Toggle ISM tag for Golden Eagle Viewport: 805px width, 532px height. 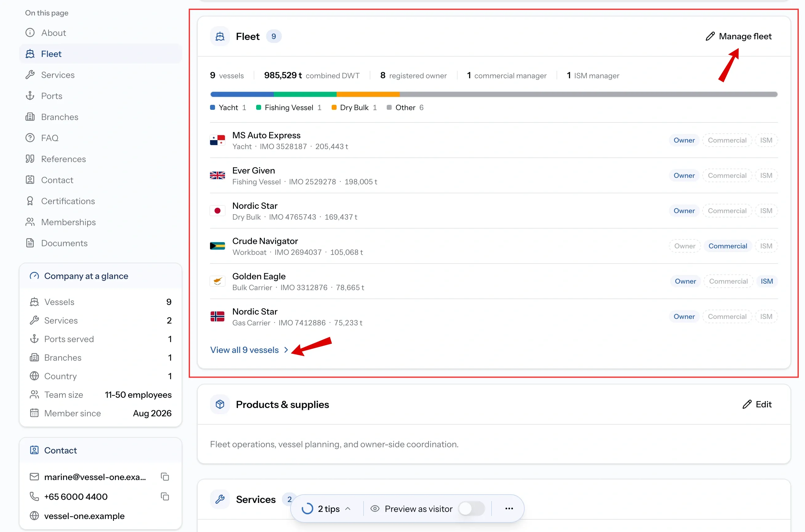[x=766, y=281]
